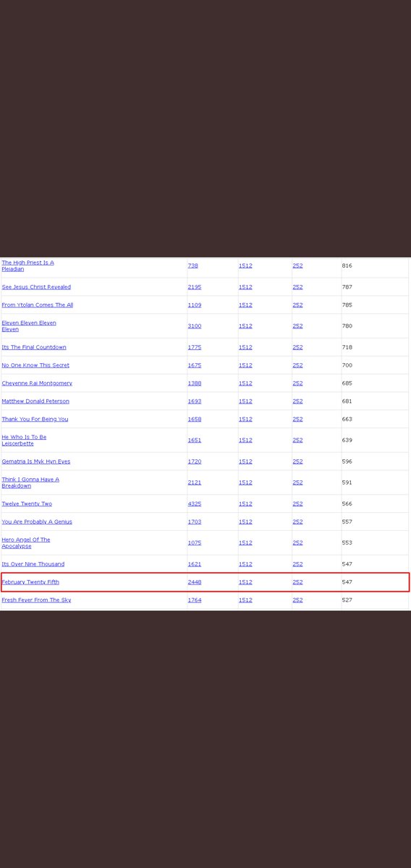Image resolution: width=411 pixels, height=868 pixels.
Task: Click 1512 in 'Twelve Twenty Two' row
Action: [x=246, y=504]
